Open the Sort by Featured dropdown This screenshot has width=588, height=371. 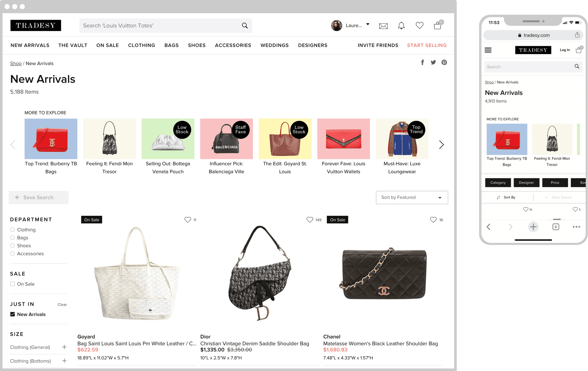[412, 197]
